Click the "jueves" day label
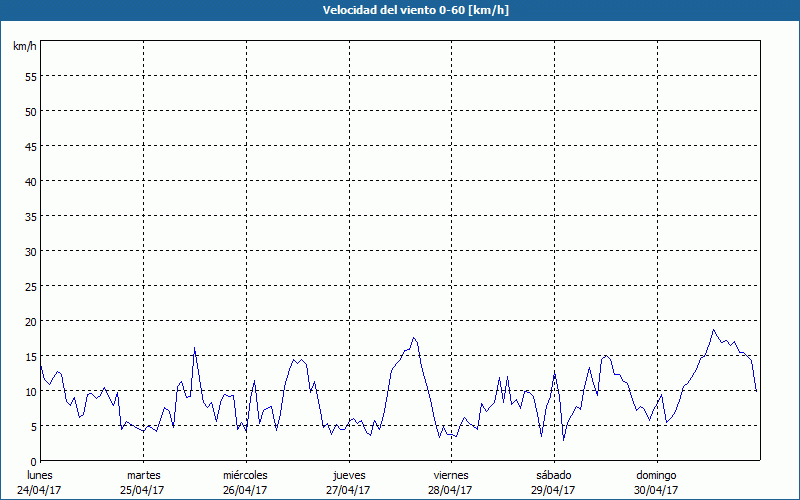The width and height of the screenshot is (800, 500). [349, 475]
